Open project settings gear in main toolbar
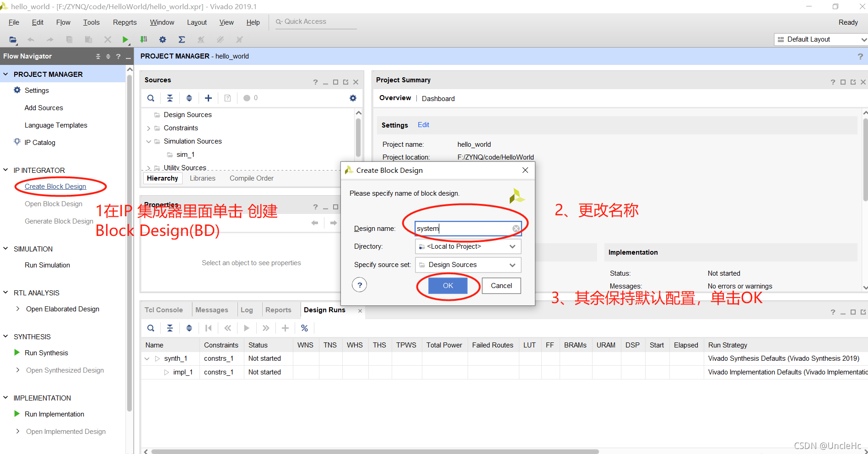This screenshot has height=454, width=868. (x=162, y=40)
